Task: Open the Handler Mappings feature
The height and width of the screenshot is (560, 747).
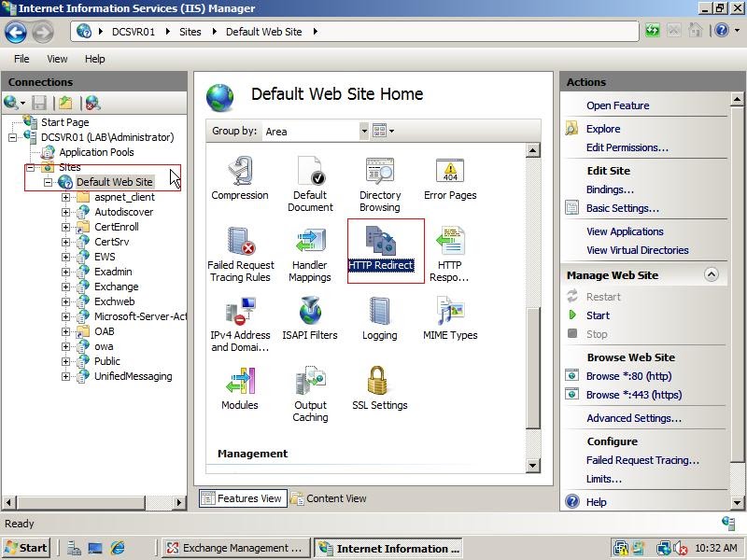Action: pos(310,245)
